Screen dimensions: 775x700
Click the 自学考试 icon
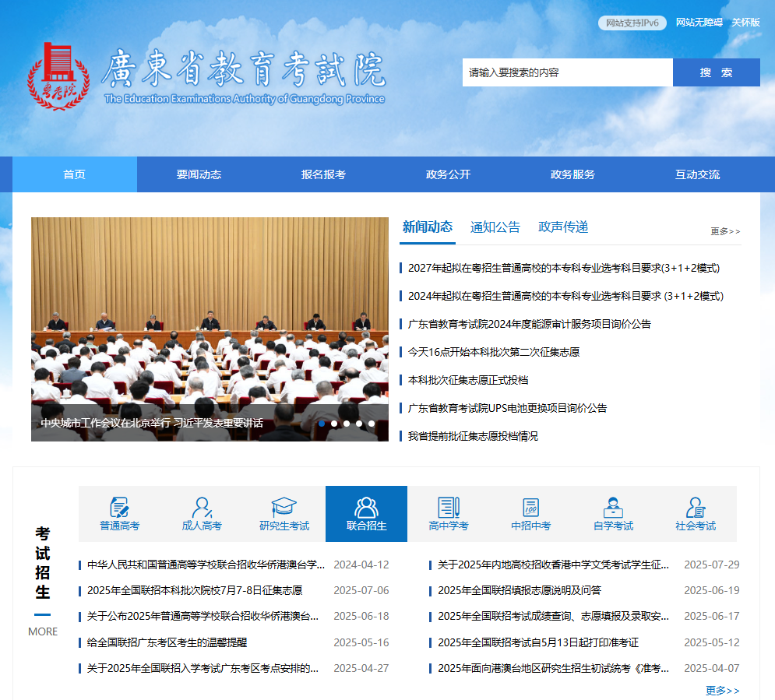(613, 508)
